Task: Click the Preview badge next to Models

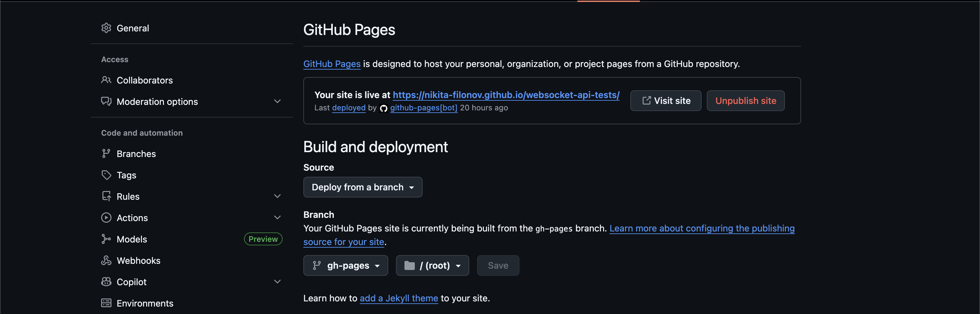Action: [x=263, y=239]
